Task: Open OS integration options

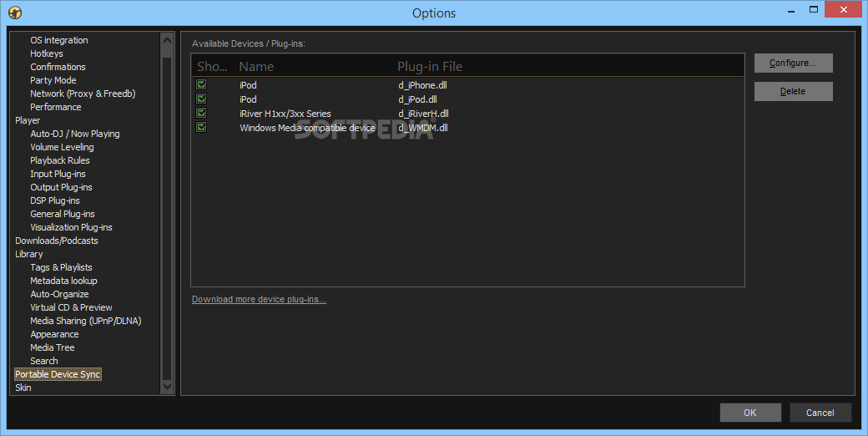Action: click(59, 40)
